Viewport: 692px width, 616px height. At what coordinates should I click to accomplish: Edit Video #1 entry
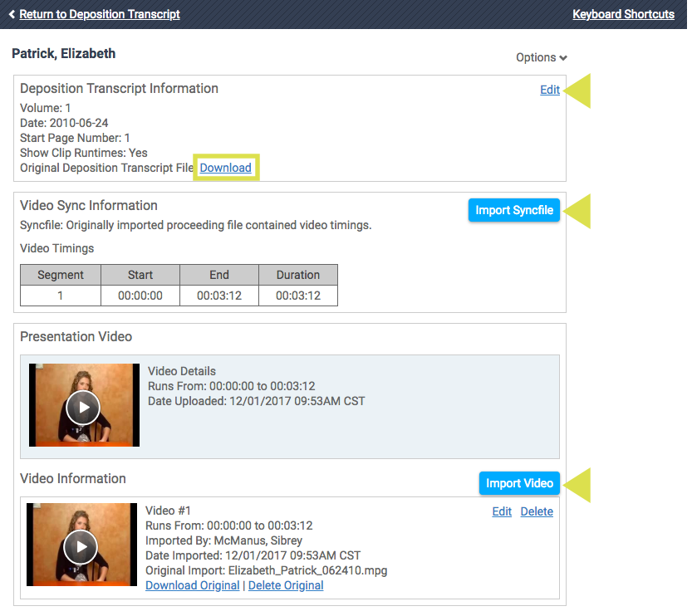pos(502,511)
